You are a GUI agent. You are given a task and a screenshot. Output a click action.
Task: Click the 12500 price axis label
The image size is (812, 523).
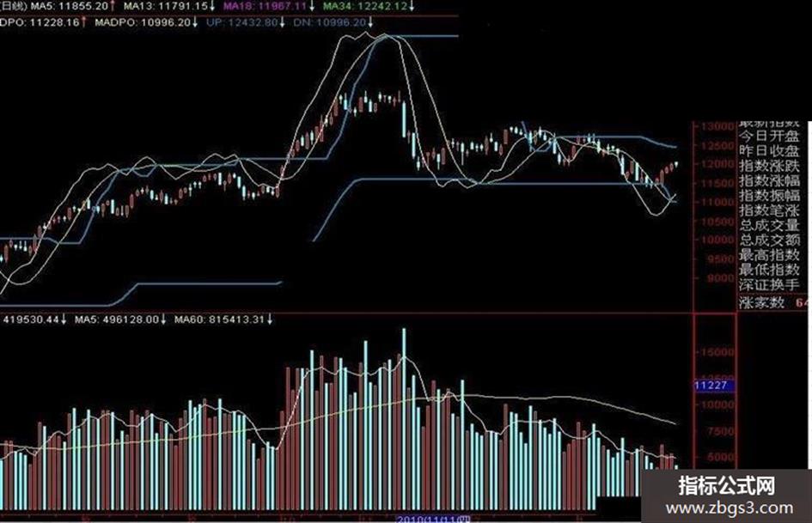tap(717, 146)
